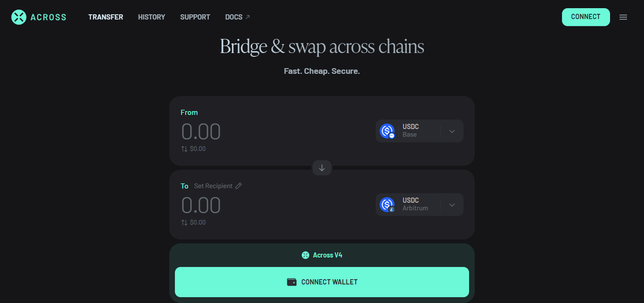Click the Connect button in header

click(586, 17)
